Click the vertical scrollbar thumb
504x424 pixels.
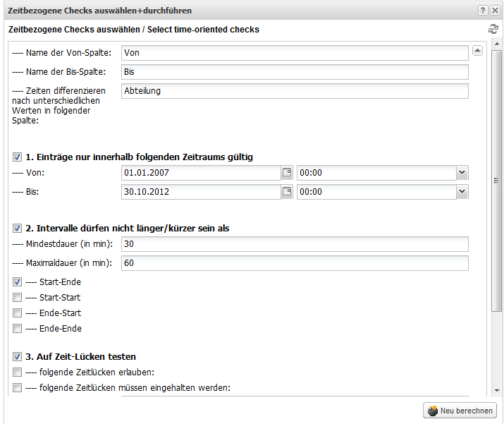[497, 181]
